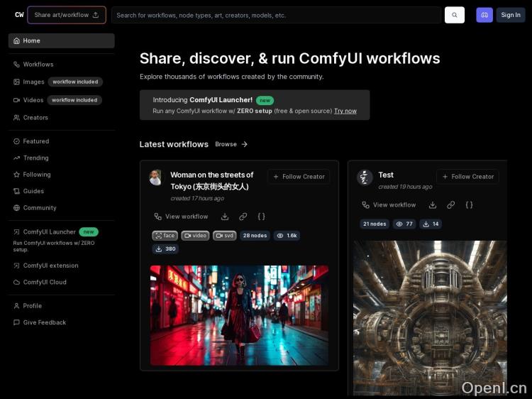
Task: Open the mechanical structure thumbnail
Action: 430,318
